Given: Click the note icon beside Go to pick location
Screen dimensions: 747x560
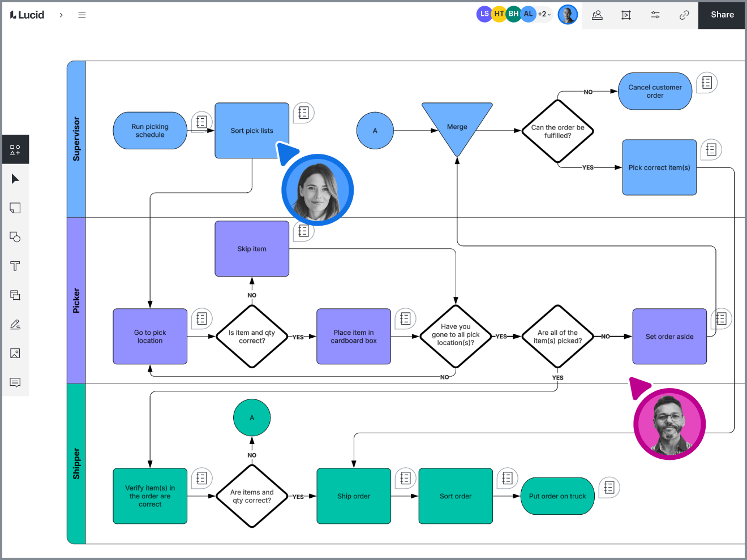Looking at the screenshot, I should (x=201, y=318).
